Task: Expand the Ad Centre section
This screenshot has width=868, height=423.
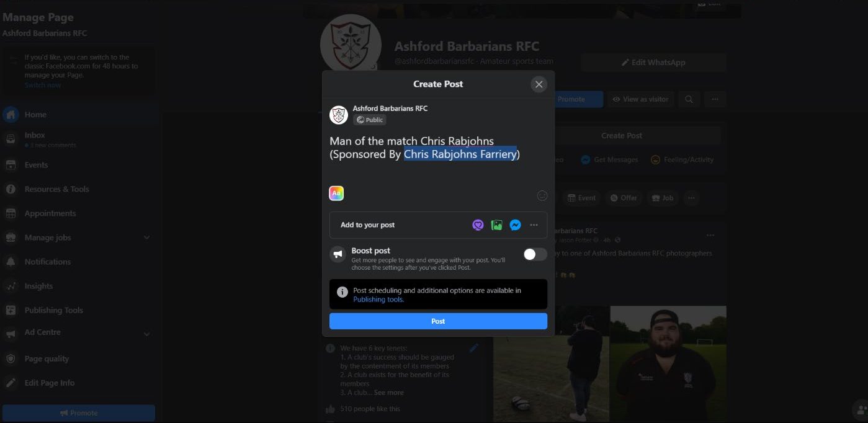Action: [146, 334]
